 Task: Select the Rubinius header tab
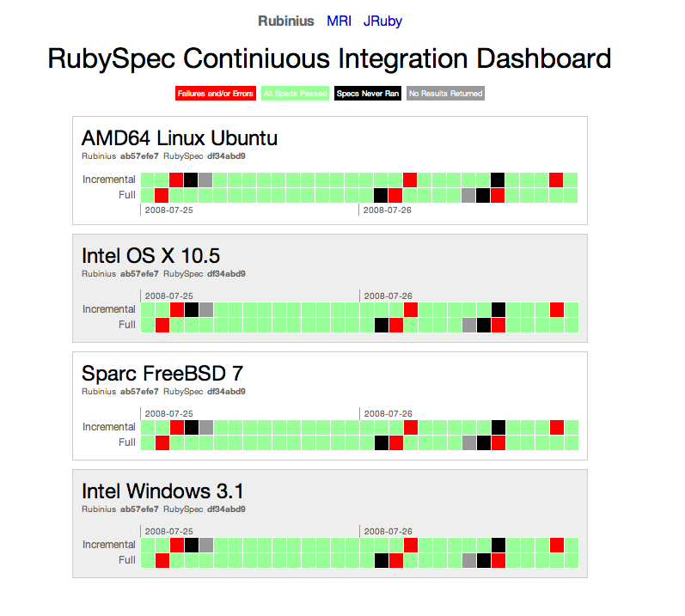(285, 21)
